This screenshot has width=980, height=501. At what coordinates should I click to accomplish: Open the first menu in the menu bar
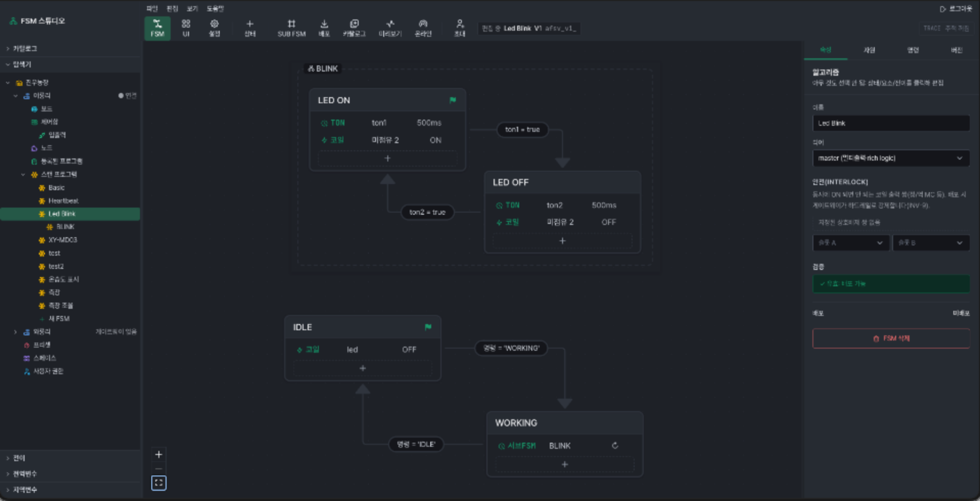pyautogui.click(x=152, y=9)
